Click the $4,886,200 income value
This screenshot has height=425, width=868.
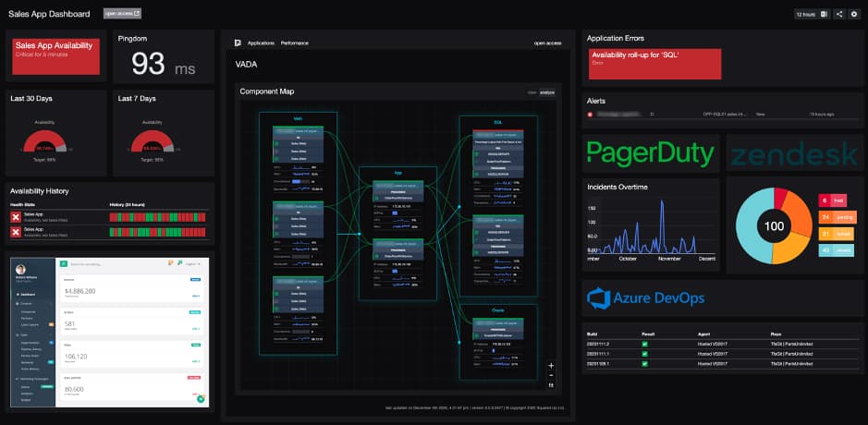click(79, 291)
